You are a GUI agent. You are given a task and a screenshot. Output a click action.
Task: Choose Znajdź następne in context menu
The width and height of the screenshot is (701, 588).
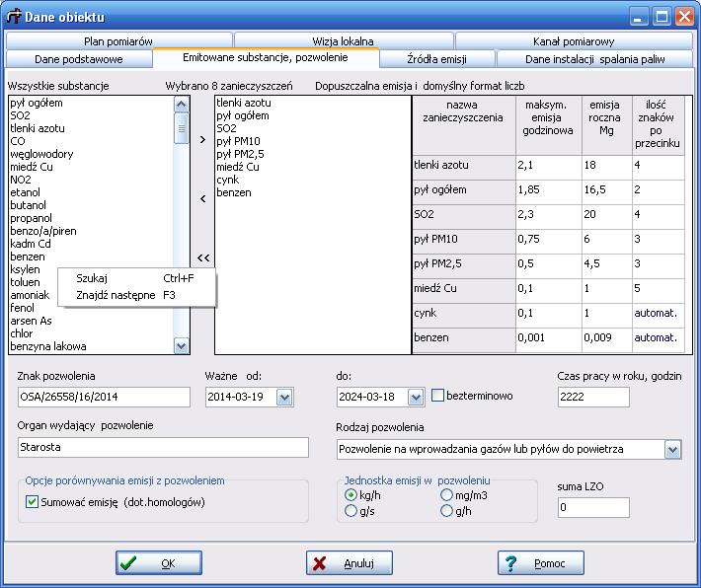click(137, 295)
